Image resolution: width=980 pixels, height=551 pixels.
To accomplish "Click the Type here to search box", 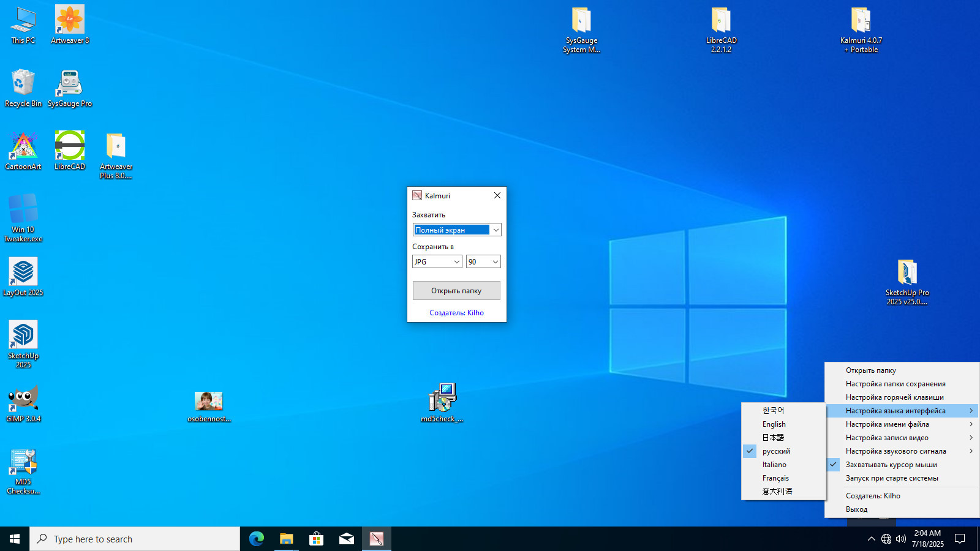I will (x=135, y=539).
